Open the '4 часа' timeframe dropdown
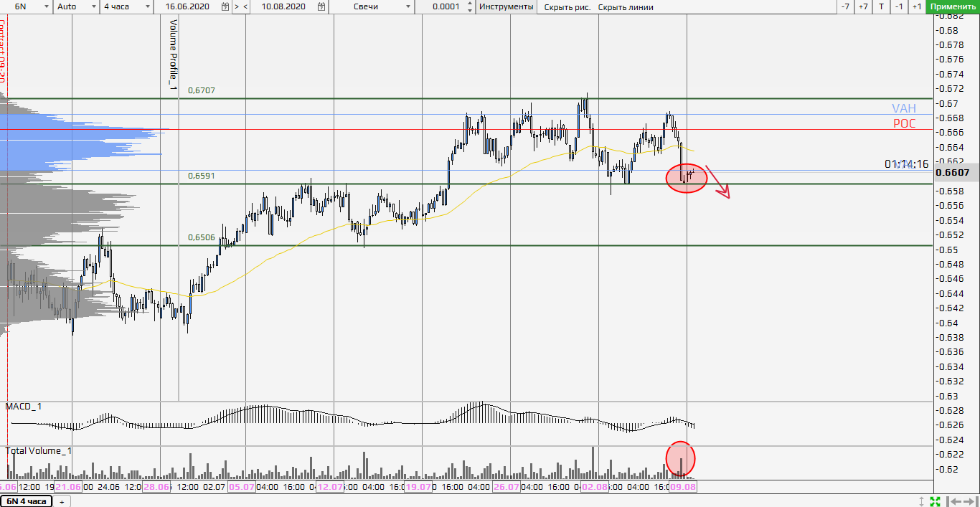Image resolution: width=980 pixels, height=507 pixels. [147, 6]
